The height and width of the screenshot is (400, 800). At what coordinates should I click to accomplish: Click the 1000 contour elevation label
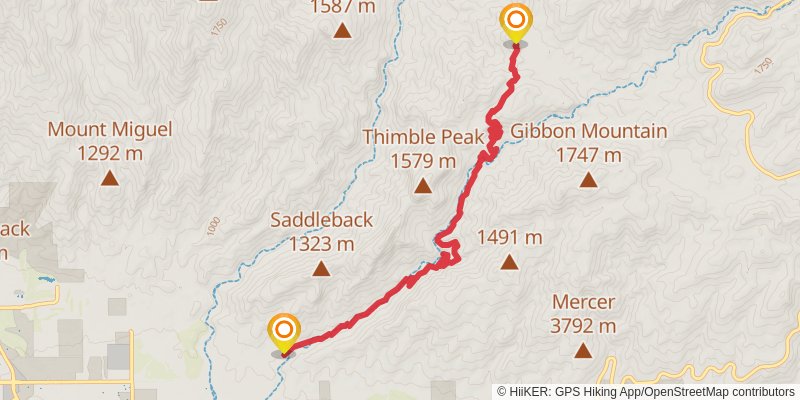click(213, 226)
